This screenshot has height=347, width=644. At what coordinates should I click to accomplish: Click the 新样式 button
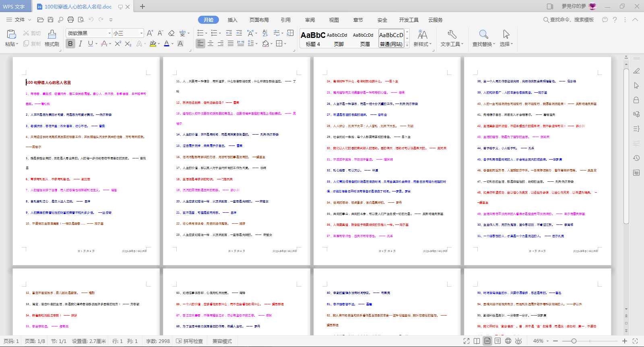[x=422, y=38]
